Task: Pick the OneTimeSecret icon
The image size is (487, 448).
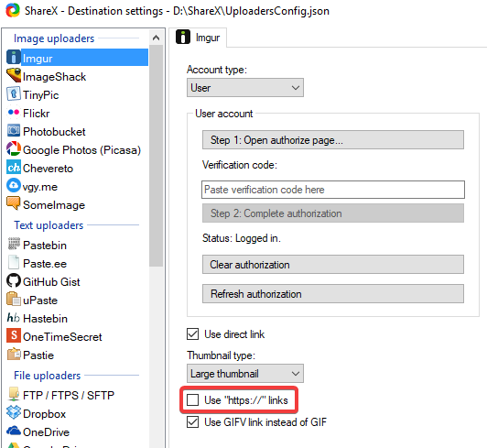Action: pyautogui.click(x=14, y=335)
